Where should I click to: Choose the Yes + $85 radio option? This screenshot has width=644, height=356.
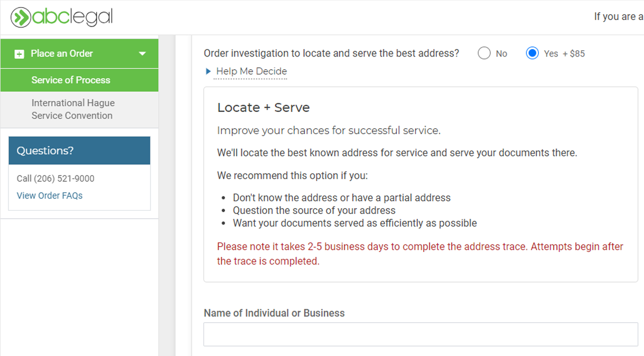point(533,53)
